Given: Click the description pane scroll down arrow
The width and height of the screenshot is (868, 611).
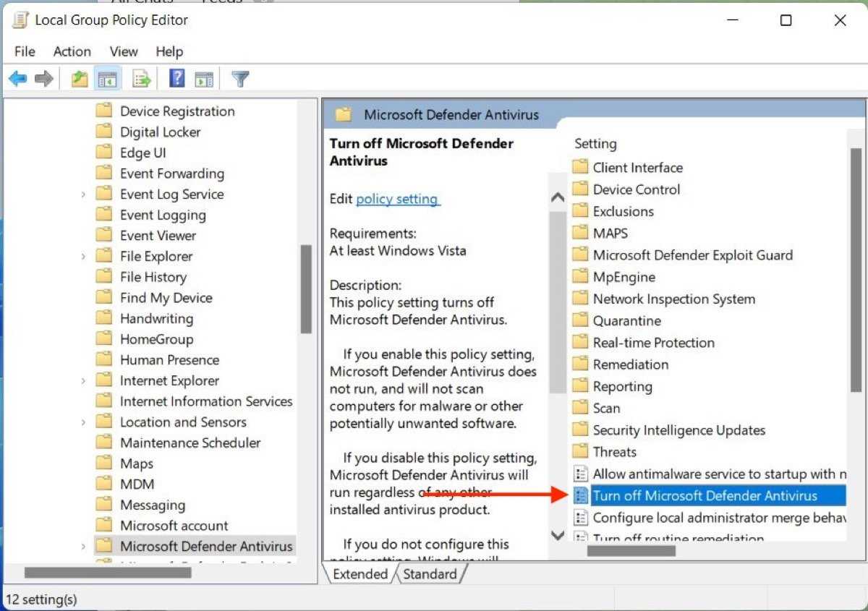Looking at the screenshot, I should (x=557, y=535).
